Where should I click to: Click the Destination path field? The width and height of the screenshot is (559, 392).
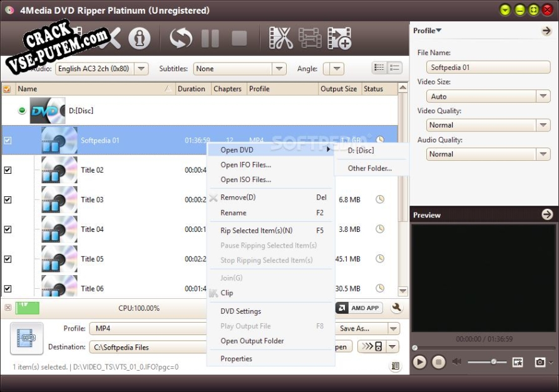coord(148,347)
